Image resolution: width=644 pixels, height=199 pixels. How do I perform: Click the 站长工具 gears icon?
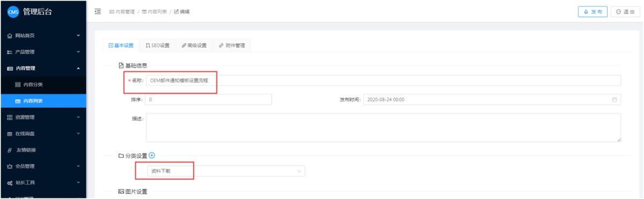9,182
